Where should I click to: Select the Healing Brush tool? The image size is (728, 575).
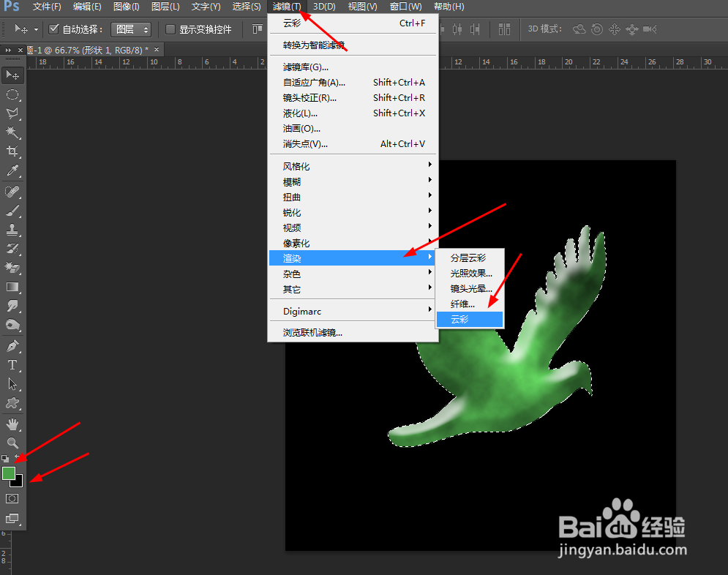12,192
